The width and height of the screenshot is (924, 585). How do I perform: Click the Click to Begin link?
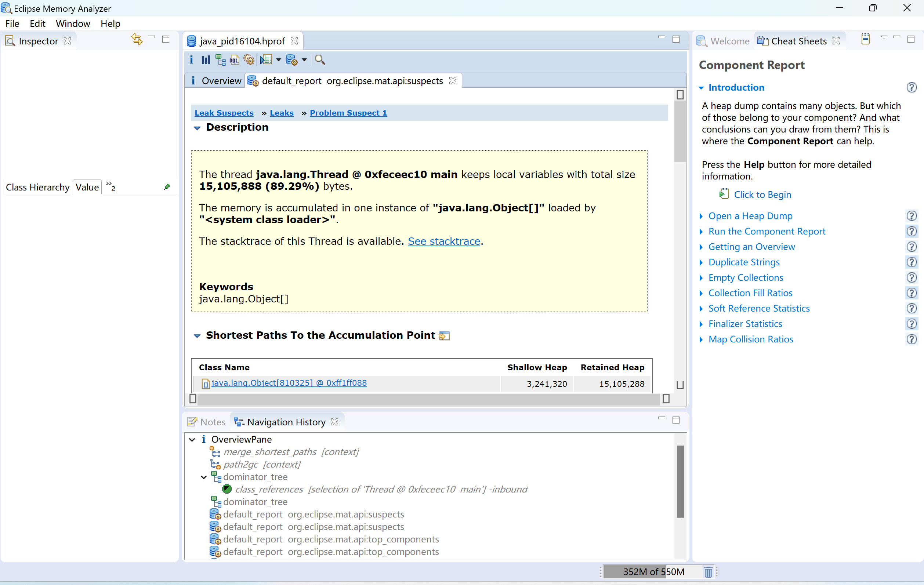coord(762,195)
